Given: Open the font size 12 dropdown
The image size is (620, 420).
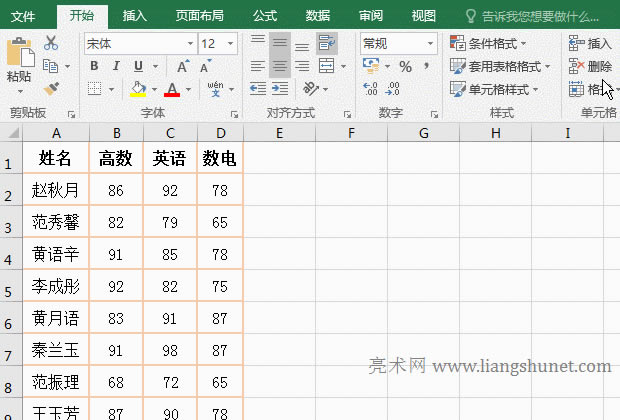Looking at the screenshot, I should [x=231, y=43].
